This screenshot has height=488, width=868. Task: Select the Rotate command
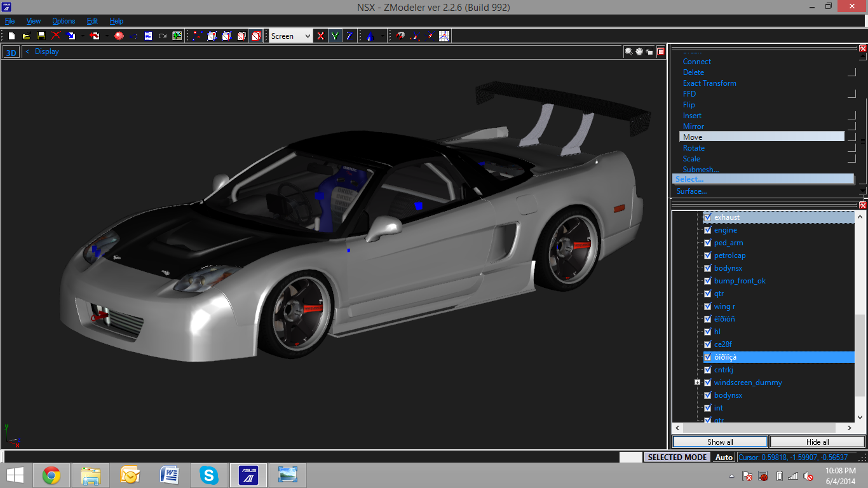[694, 148]
